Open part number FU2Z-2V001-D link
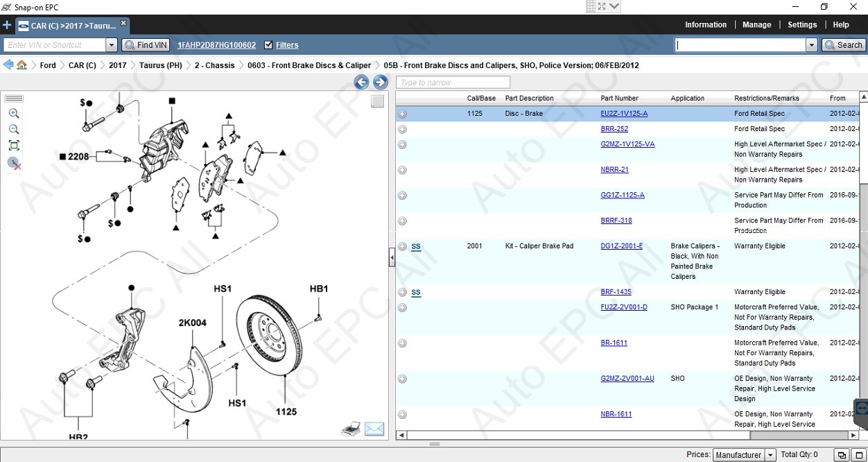The height and width of the screenshot is (462, 868). click(x=624, y=307)
